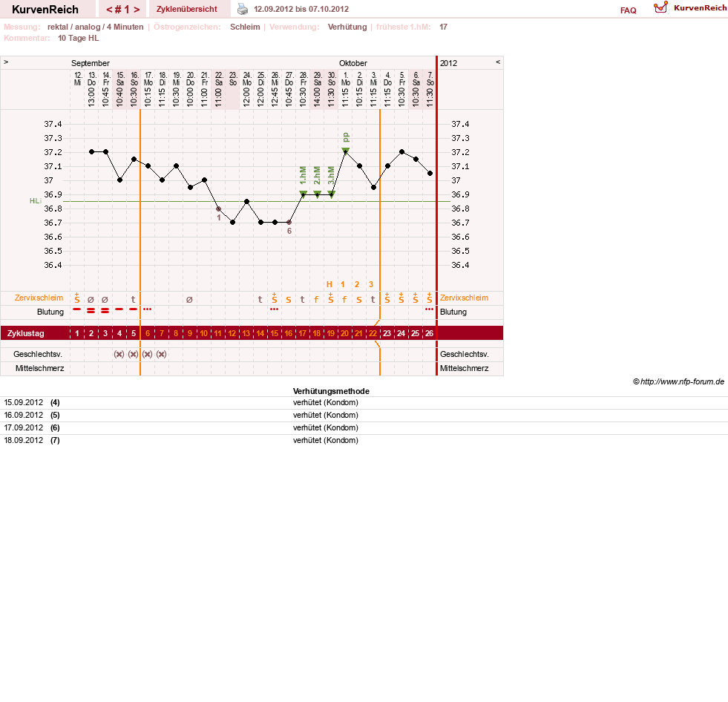
Task: Open the Zyklenübersicht tab
Action: [x=187, y=10]
